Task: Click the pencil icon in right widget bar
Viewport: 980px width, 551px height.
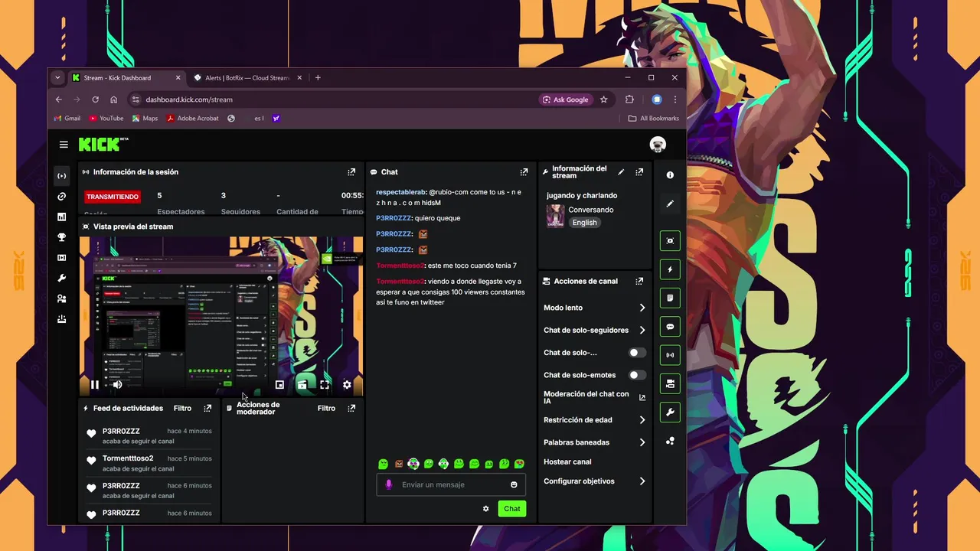Action: pos(670,204)
